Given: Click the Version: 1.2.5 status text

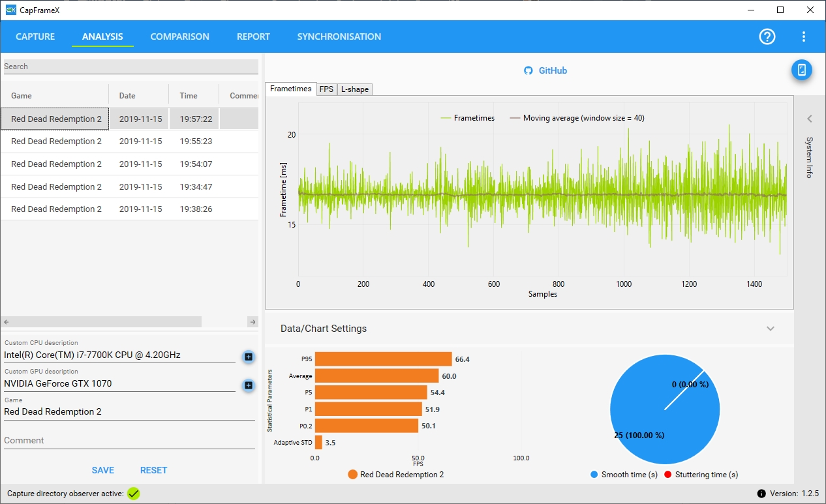Looking at the screenshot, I should (x=795, y=494).
